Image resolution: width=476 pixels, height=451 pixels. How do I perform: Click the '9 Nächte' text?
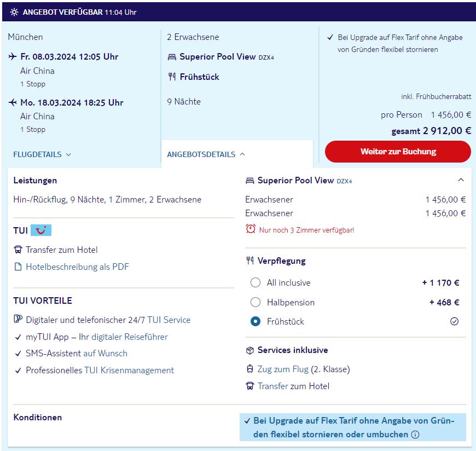point(184,101)
